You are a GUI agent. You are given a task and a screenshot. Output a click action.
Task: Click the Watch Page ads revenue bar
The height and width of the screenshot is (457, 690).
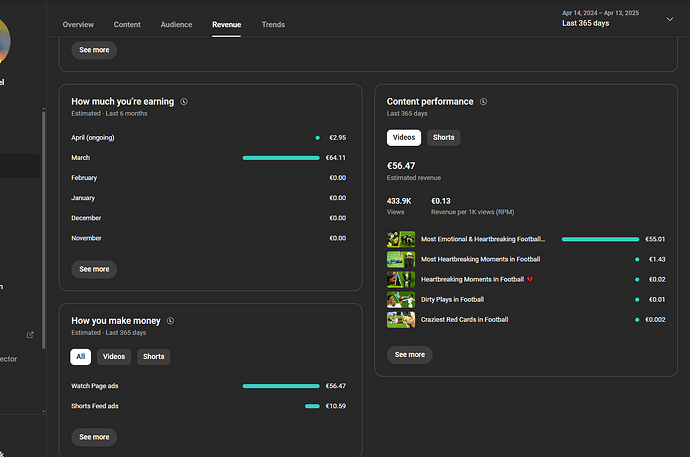[281, 386]
